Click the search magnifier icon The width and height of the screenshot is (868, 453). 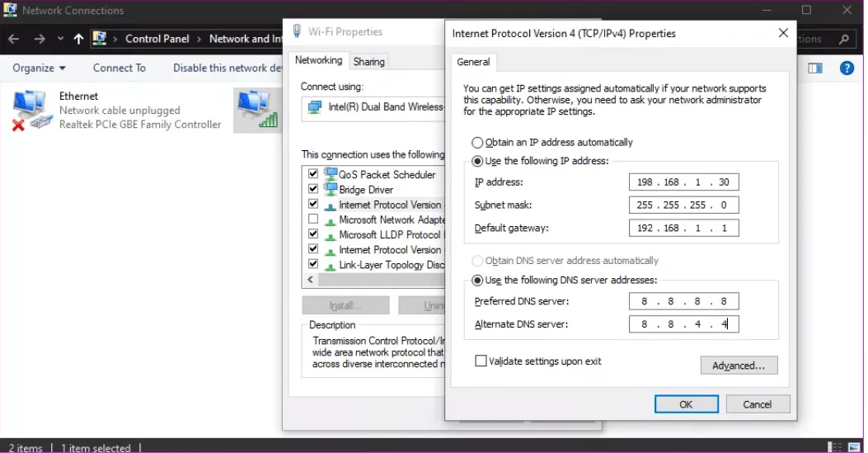point(843,39)
